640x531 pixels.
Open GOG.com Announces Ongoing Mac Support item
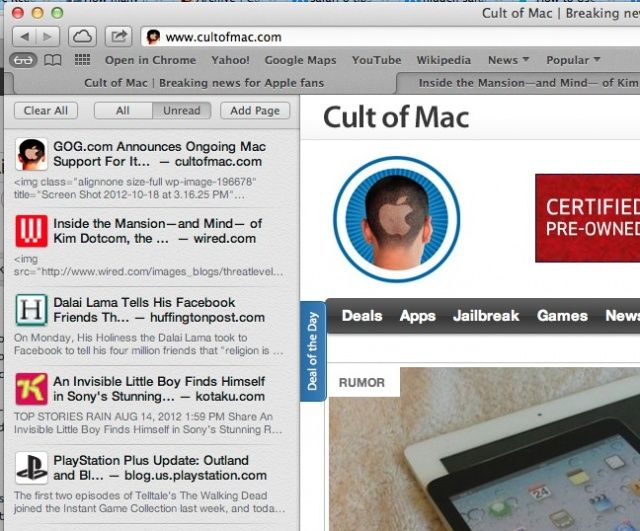click(152, 168)
